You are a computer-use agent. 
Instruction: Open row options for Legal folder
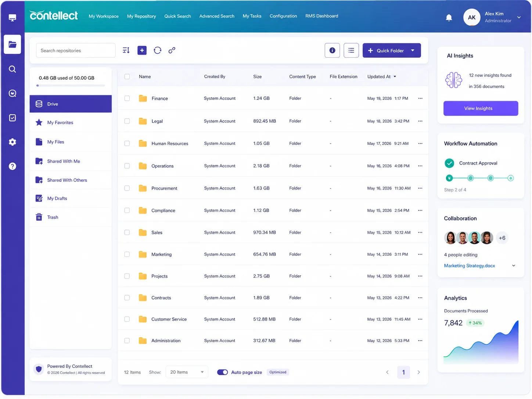420,121
